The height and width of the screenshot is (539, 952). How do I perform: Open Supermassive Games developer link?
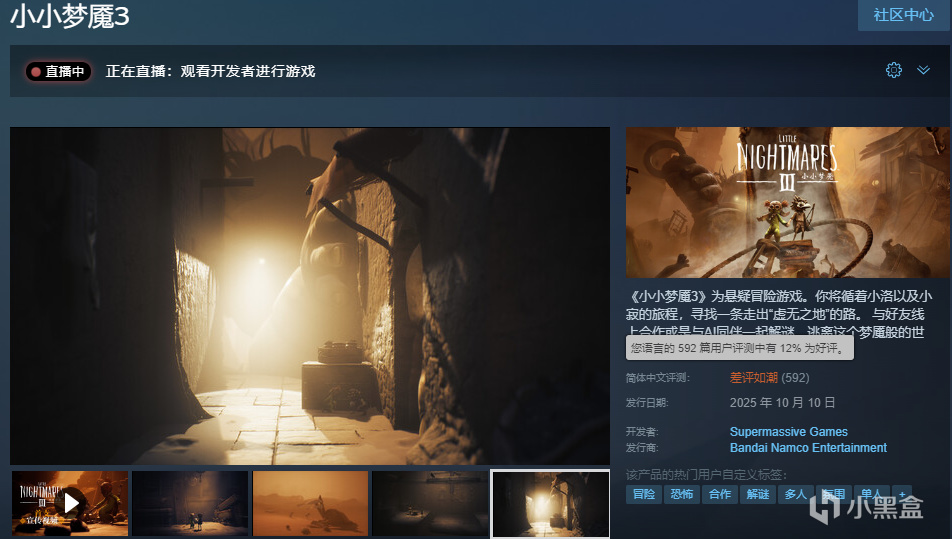[788, 432]
